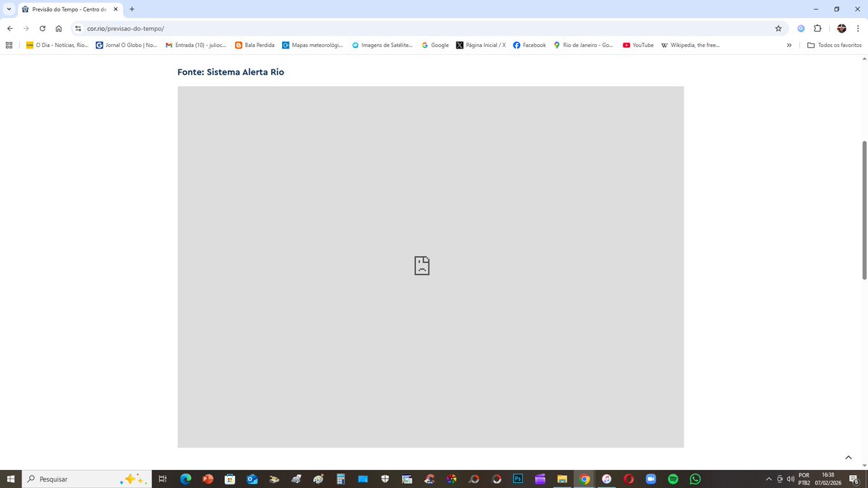The image size is (868, 488).
Task: Open Zoom from the taskbar
Action: coord(650,479)
